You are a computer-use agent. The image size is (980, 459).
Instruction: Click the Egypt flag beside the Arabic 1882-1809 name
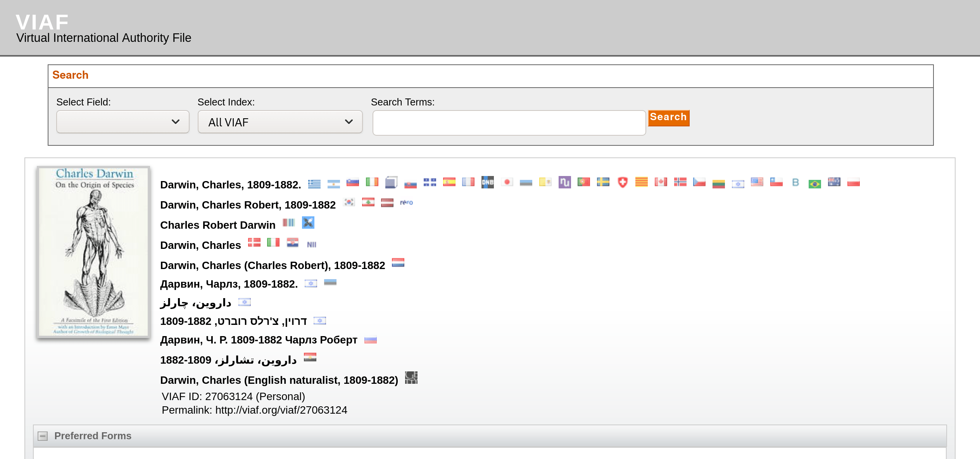(310, 357)
